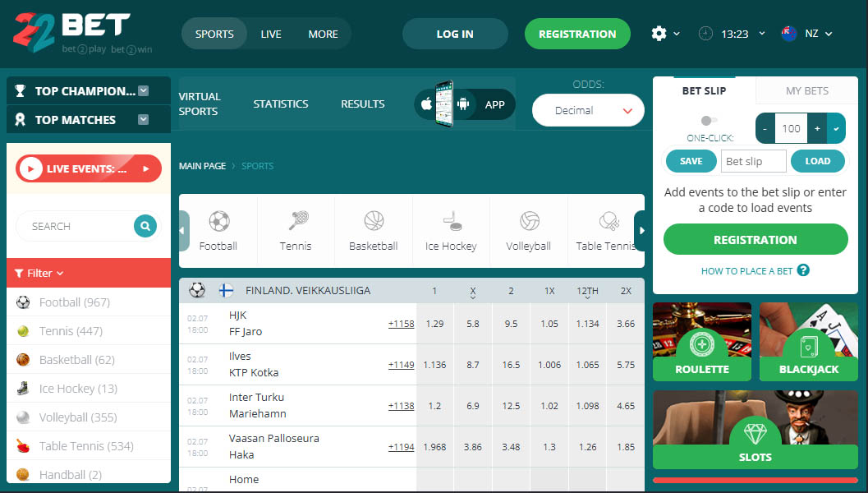Click the clock icon beside 13:23
This screenshot has height=493, width=868.
coord(705,34)
